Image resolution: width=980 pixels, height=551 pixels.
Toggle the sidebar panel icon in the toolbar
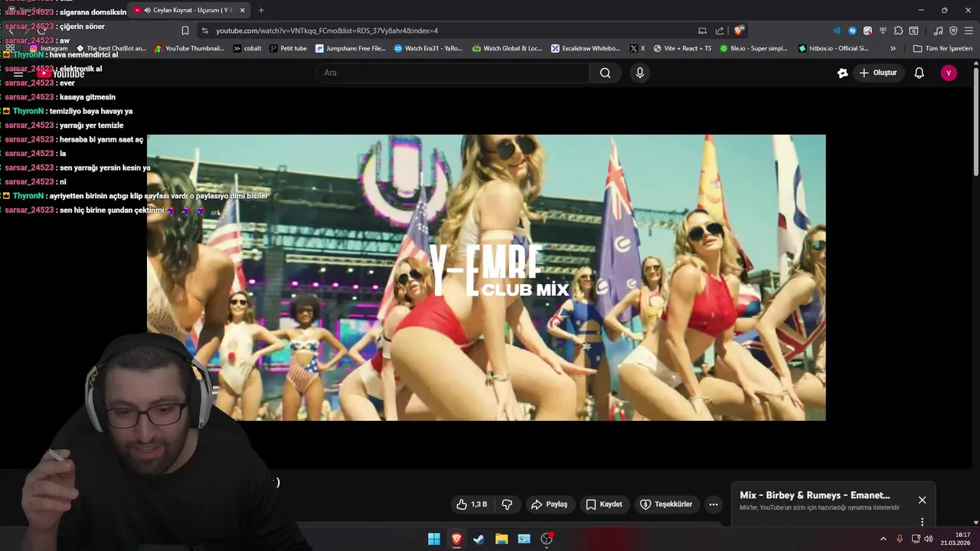[x=913, y=31]
